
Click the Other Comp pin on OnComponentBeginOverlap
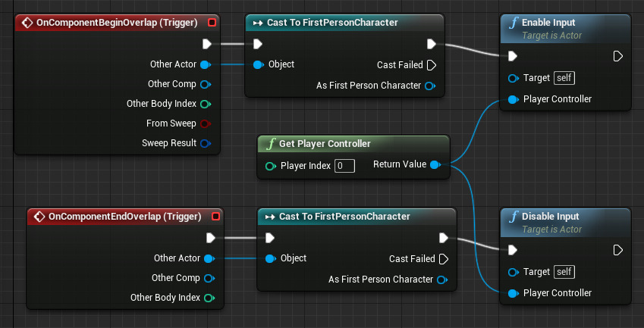pos(205,84)
